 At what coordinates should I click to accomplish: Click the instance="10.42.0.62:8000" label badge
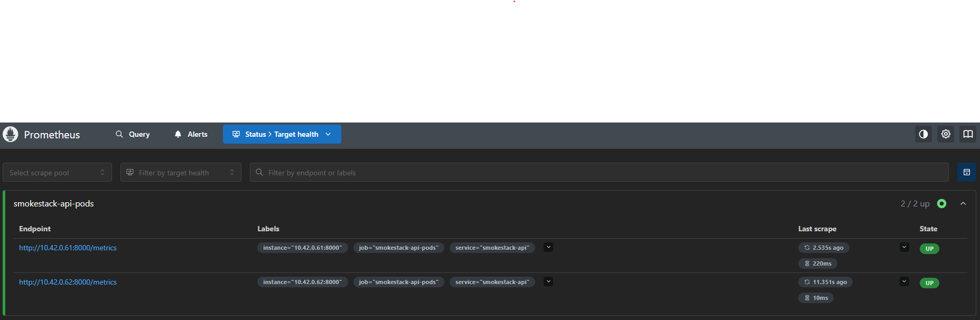pyautogui.click(x=303, y=282)
